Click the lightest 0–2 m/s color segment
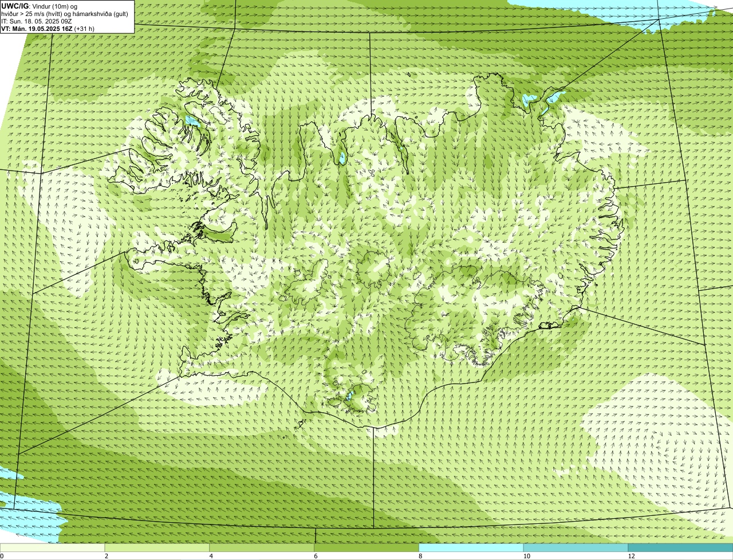The width and height of the screenshot is (733, 560). tap(53, 548)
